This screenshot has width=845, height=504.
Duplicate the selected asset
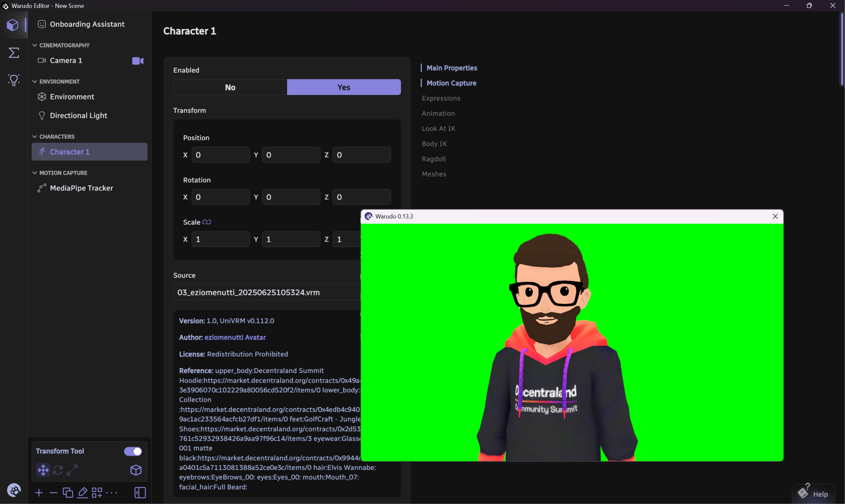click(68, 492)
